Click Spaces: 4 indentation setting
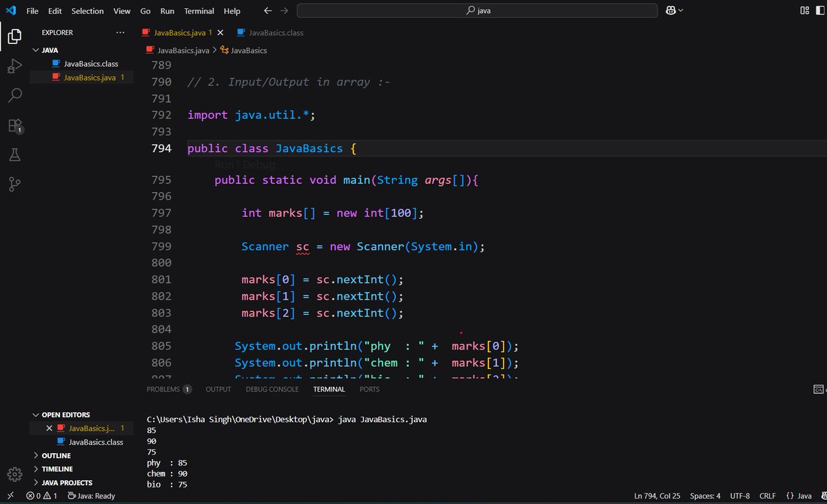 pyautogui.click(x=705, y=496)
